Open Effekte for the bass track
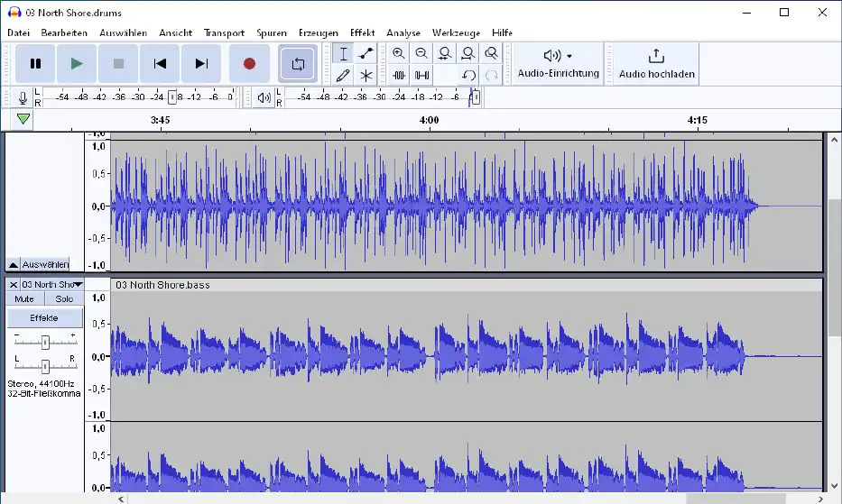The height and width of the screenshot is (504, 842). coord(44,317)
